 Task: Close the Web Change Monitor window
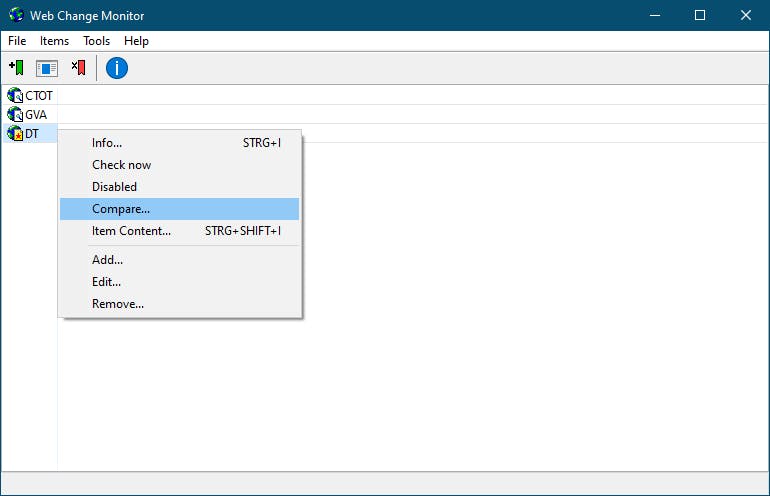(745, 15)
